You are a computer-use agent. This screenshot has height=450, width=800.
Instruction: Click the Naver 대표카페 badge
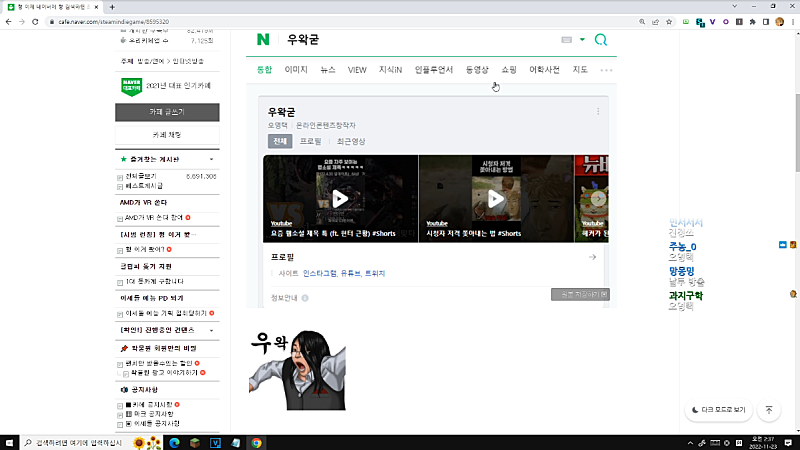132,86
